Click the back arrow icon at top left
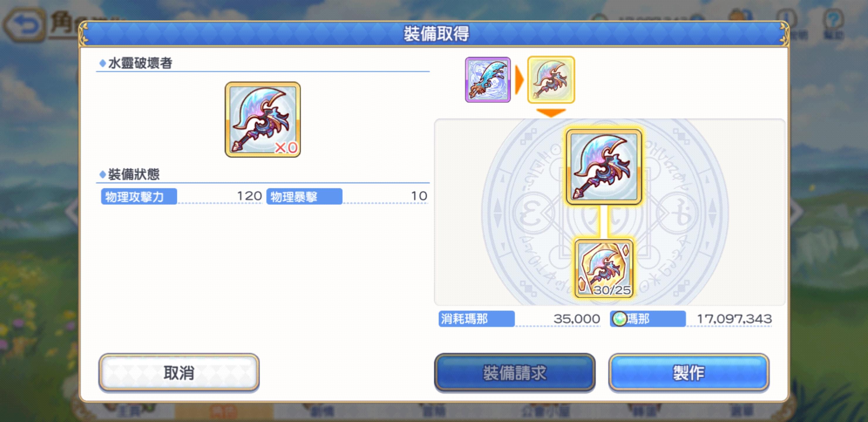The height and width of the screenshot is (422, 868). point(24,25)
